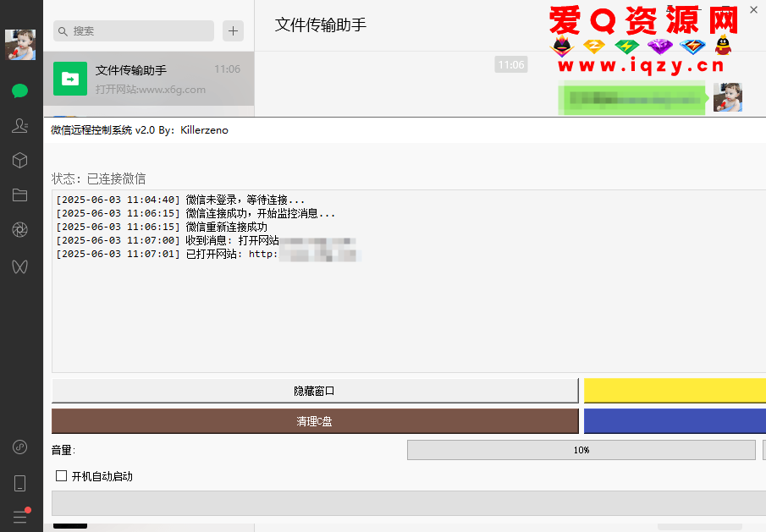766x532 pixels.
Task: Select log line 微信未登录，等待连接...
Action: click(180, 200)
